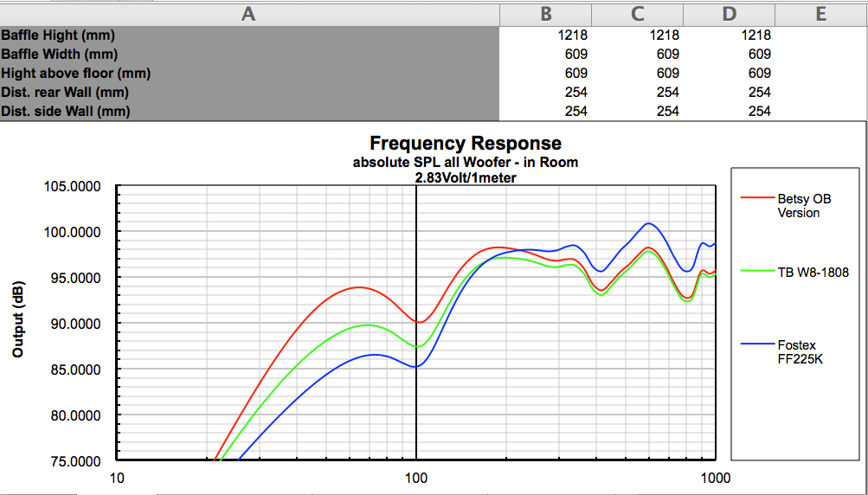Click the 105.0000 y-axis label
Viewport: 868px width, 495px height.
point(72,187)
